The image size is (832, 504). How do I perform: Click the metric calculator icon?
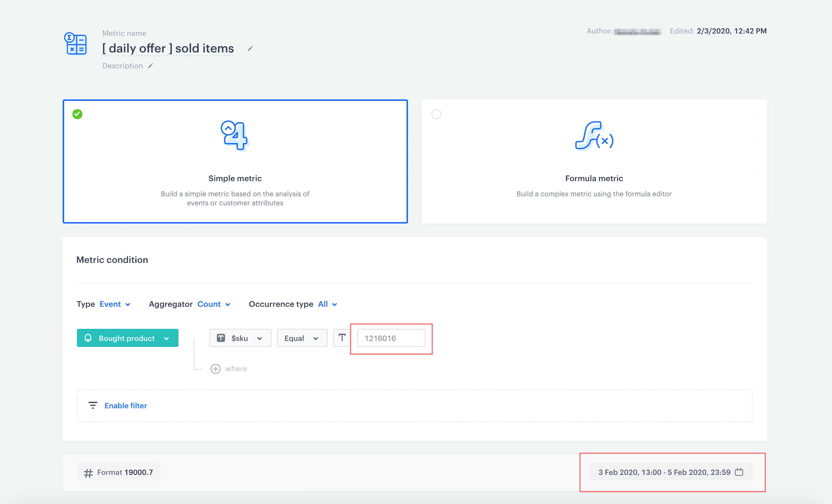(76, 43)
